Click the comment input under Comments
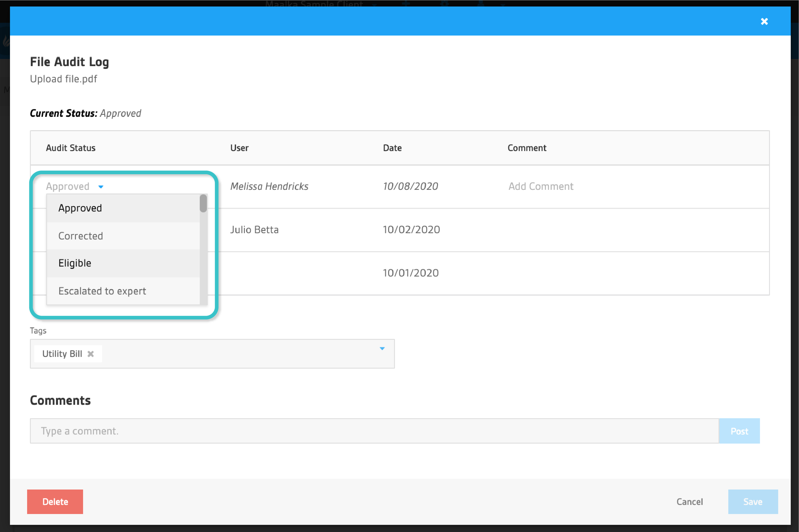Image resolution: width=799 pixels, height=532 pixels. tap(204, 431)
